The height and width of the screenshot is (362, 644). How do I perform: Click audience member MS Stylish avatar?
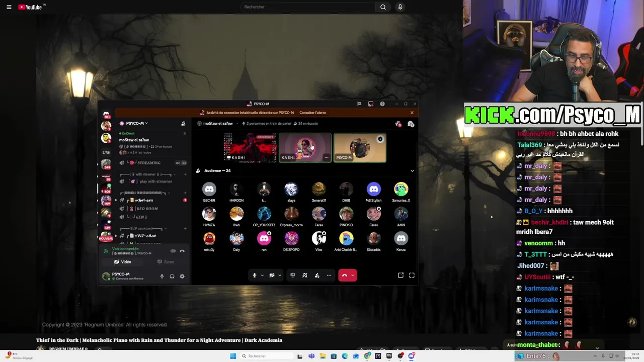373,189
